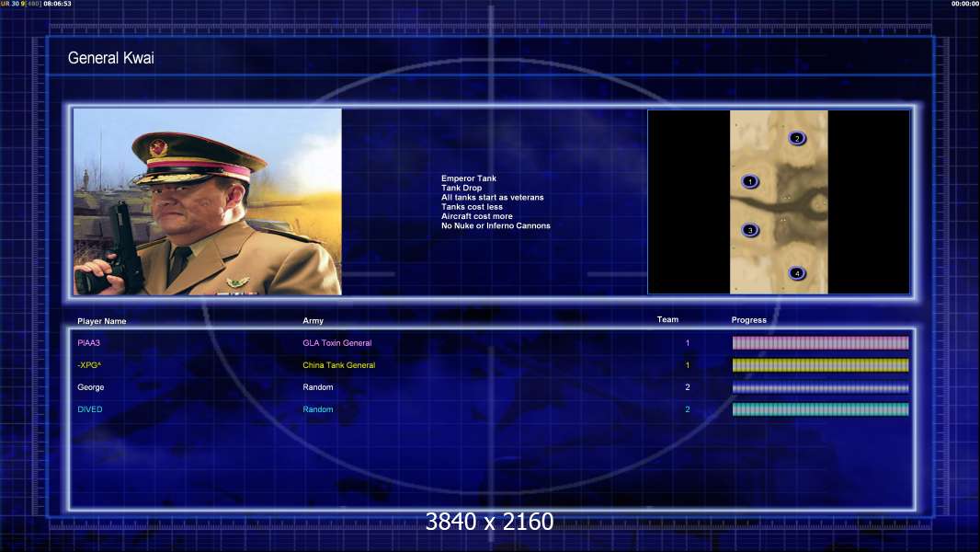Click Tank Drop ability text

click(462, 188)
